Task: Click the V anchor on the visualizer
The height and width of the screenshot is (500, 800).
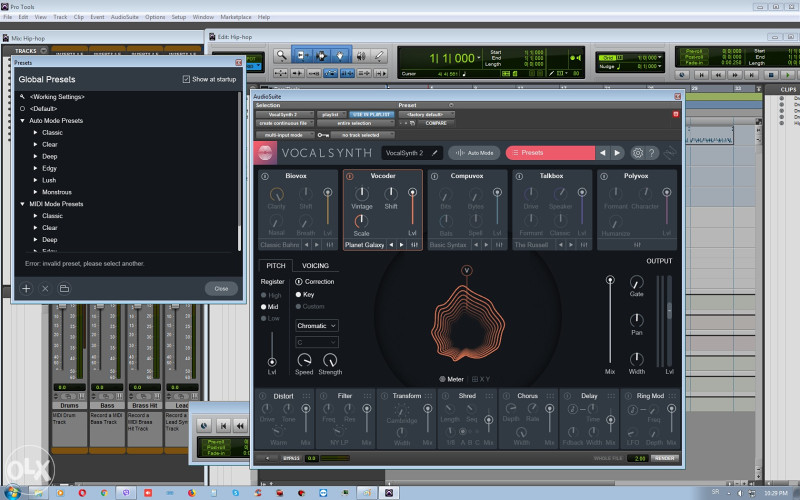Action: 466,270
